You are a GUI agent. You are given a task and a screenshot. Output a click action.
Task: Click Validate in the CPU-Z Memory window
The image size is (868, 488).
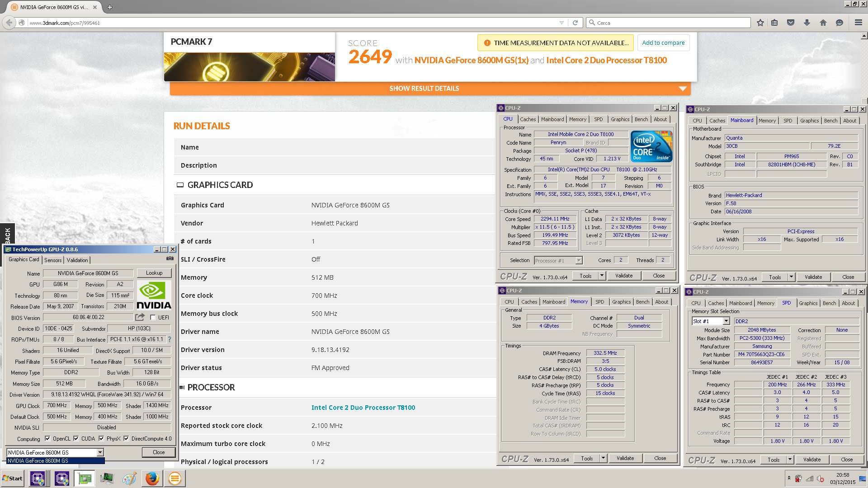pyautogui.click(x=625, y=458)
